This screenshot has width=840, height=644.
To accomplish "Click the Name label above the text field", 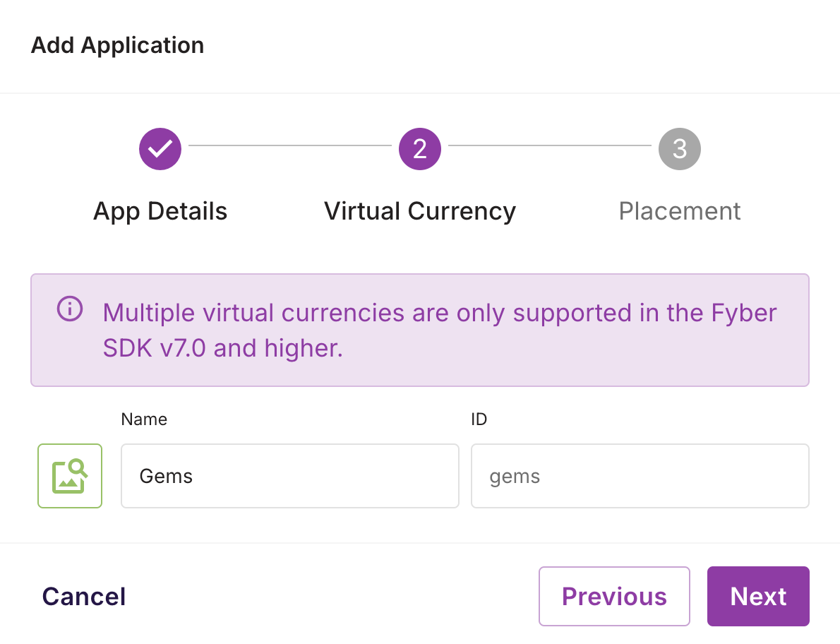I will [x=144, y=419].
